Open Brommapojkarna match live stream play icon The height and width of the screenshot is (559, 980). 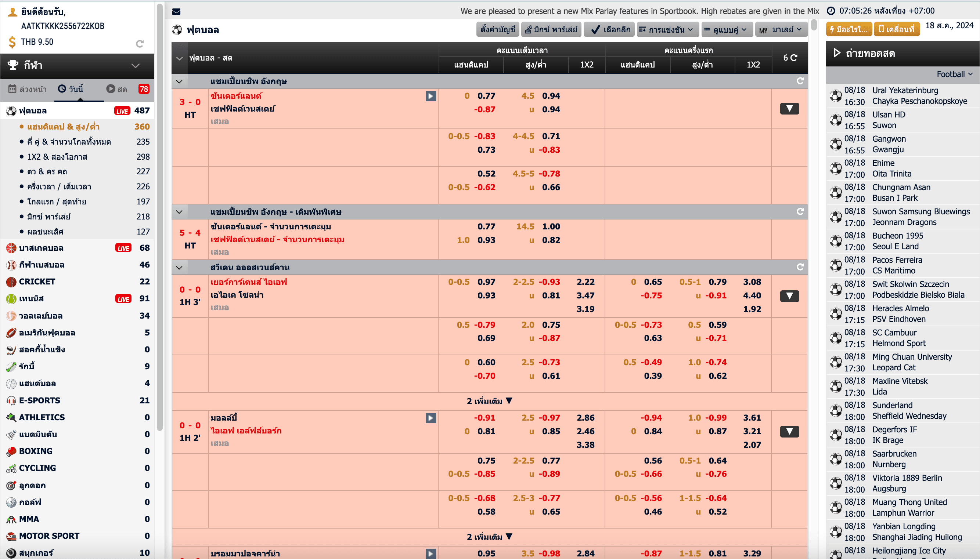coord(430,553)
